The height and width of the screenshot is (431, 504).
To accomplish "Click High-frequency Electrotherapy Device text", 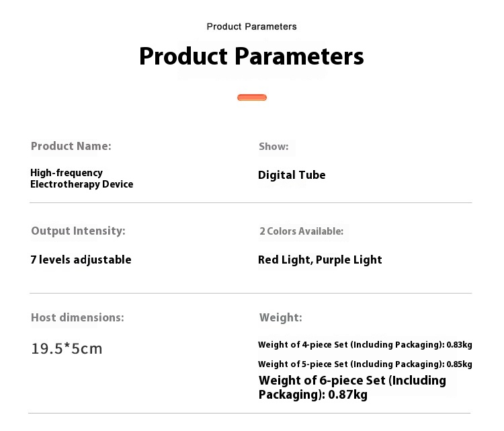I will pyautogui.click(x=81, y=178).
